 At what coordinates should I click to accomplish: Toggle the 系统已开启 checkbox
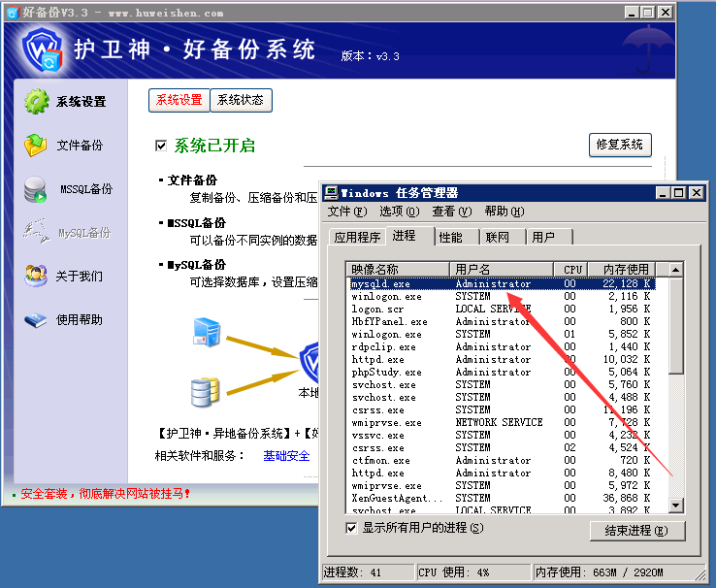pos(161,146)
